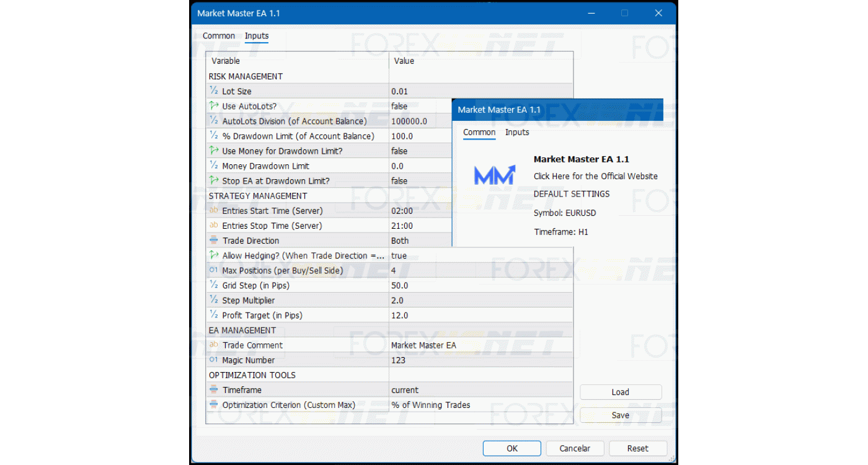The height and width of the screenshot is (465, 868).
Task: Open Trade Direction value Both
Action: click(400, 241)
